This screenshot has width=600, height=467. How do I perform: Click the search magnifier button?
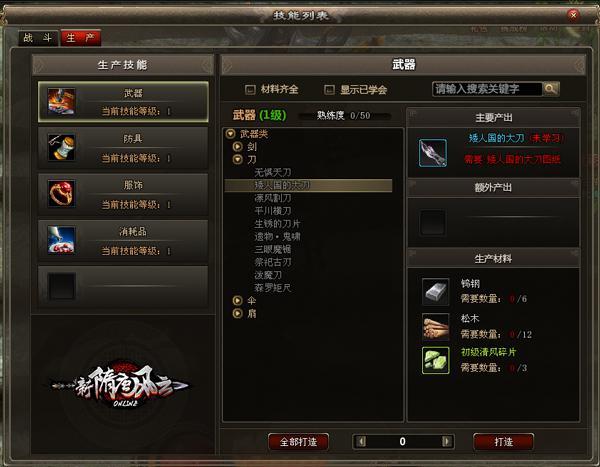pyautogui.click(x=551, y=89)
